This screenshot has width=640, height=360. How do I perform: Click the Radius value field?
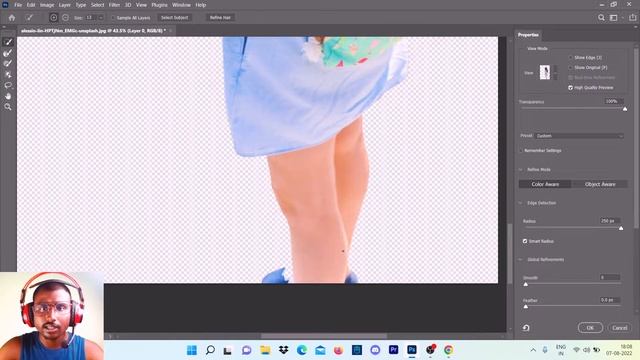[x=610, y=221]
